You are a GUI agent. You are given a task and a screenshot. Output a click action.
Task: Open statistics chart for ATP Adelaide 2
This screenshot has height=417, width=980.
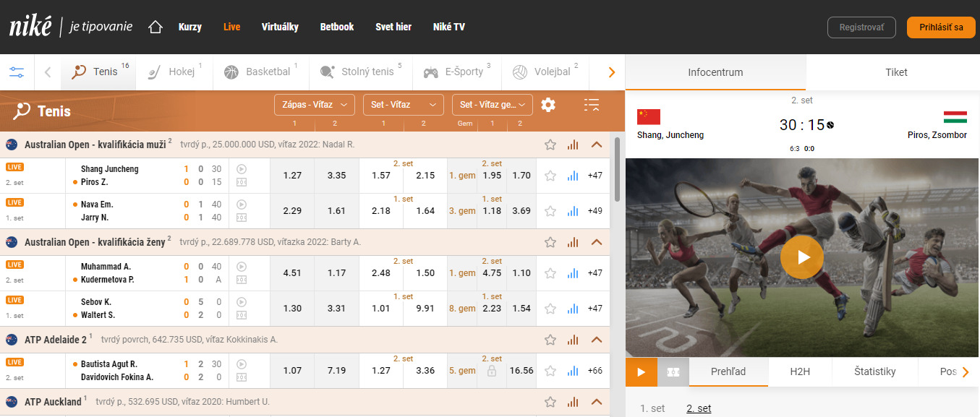point(573,340)
